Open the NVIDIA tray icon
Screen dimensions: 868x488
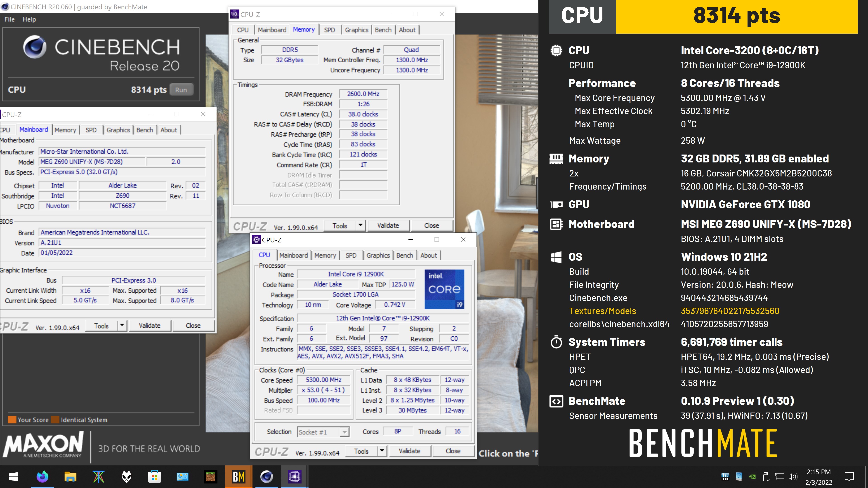(x=752, y=476)
